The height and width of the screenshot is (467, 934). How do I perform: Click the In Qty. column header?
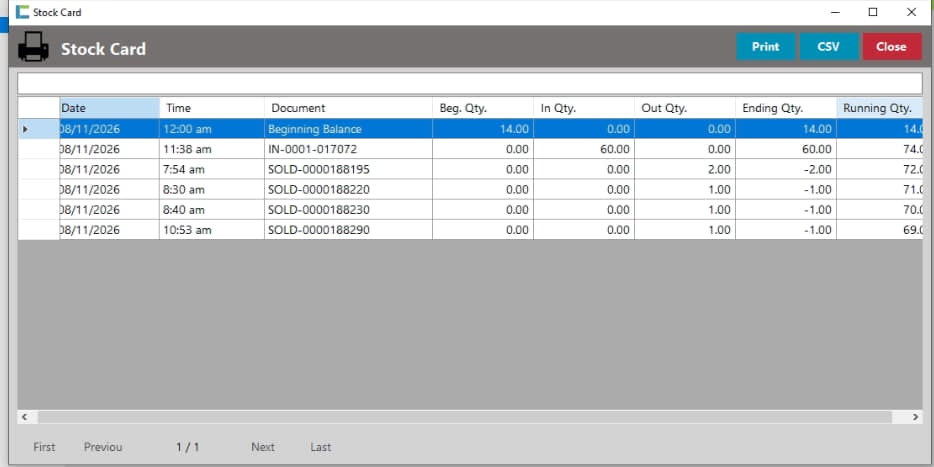point(584,108)
